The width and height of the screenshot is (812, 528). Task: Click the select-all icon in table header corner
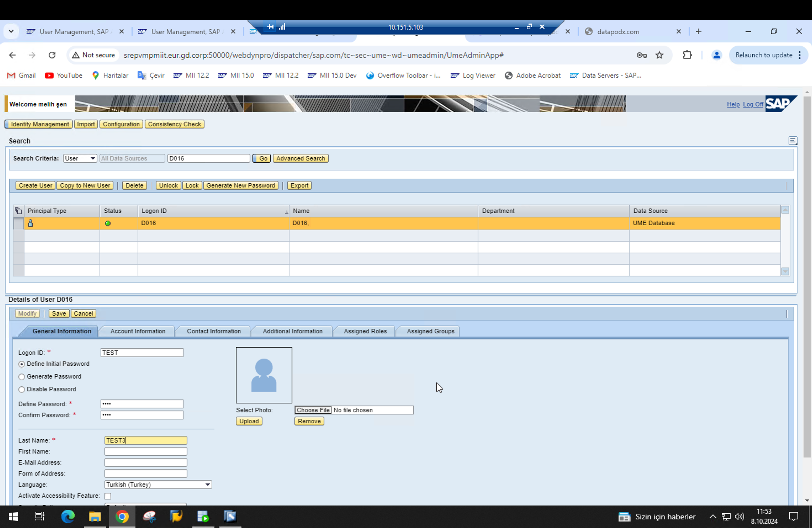[x=19, y=211]
